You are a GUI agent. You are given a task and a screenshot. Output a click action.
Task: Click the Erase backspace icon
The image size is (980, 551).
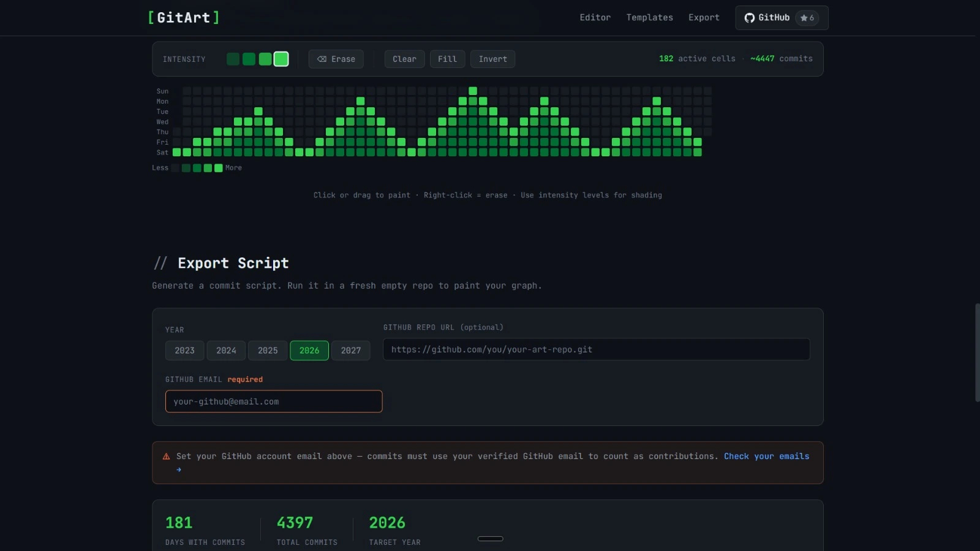pos(322,59)
